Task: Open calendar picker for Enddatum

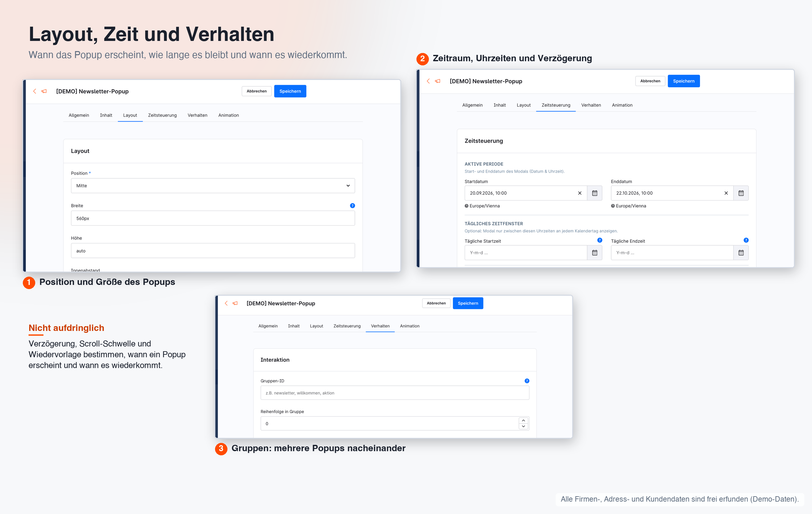Action: point(741,193)
